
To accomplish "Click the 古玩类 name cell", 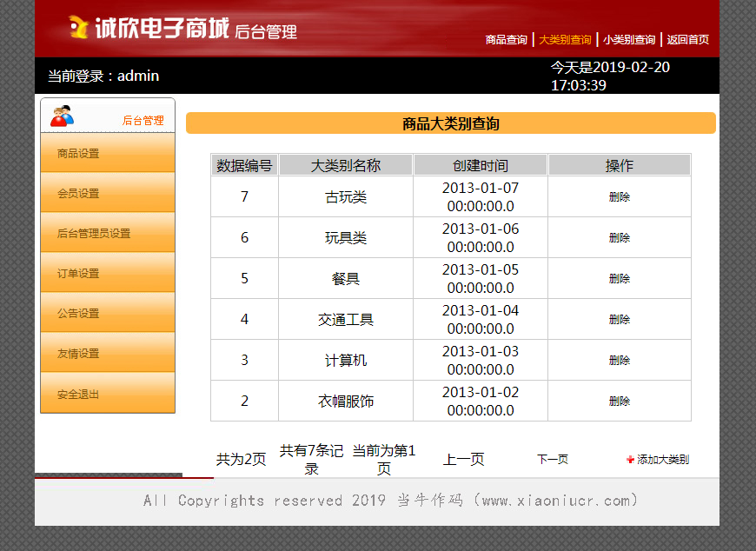I will point(346,196).
